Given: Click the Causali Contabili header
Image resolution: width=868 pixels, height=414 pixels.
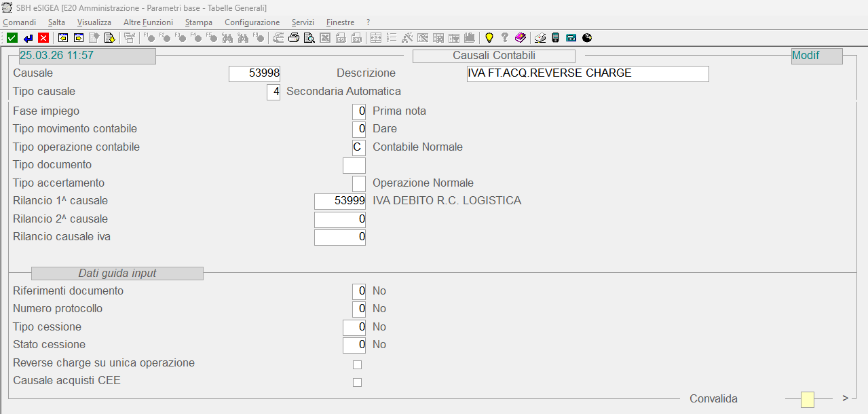Looking at the screenshot, I should click(494, 56).
